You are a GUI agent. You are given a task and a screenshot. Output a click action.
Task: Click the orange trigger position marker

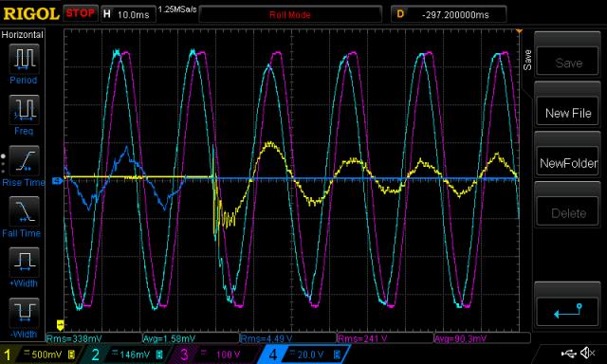tap(519, 31)
